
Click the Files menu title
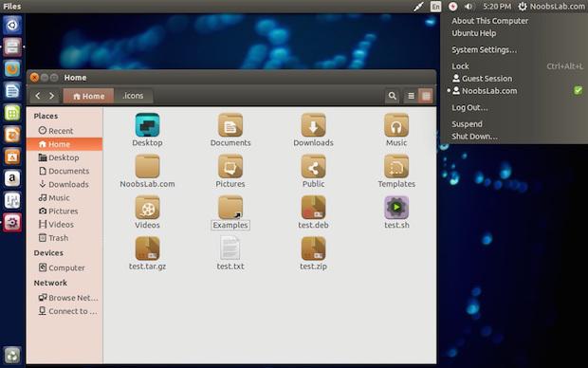point(12,7)
